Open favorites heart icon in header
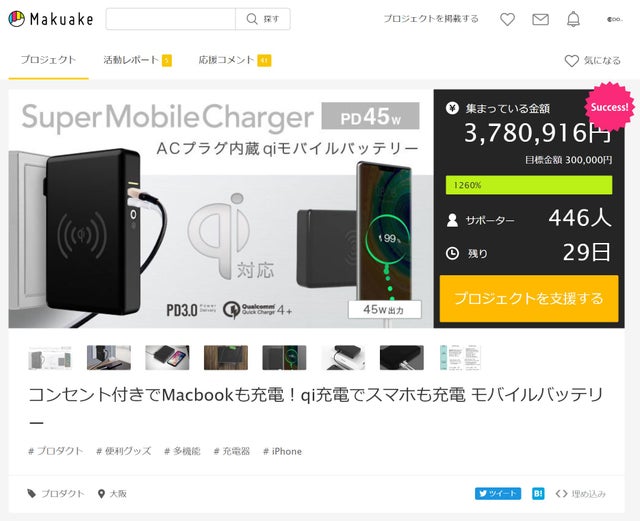This screenshot has height=521, width=640. coord(507,19)
